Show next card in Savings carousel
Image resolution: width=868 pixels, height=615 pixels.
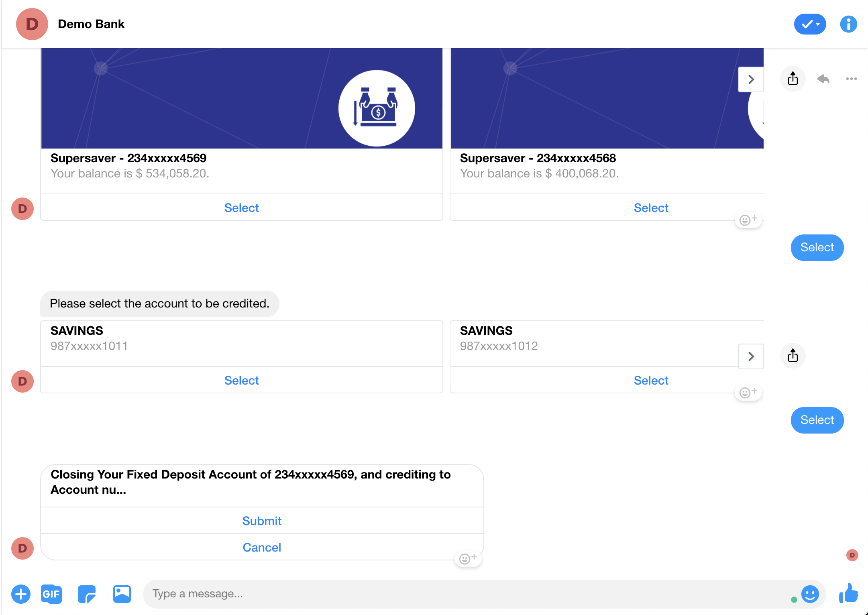[751, 356]
